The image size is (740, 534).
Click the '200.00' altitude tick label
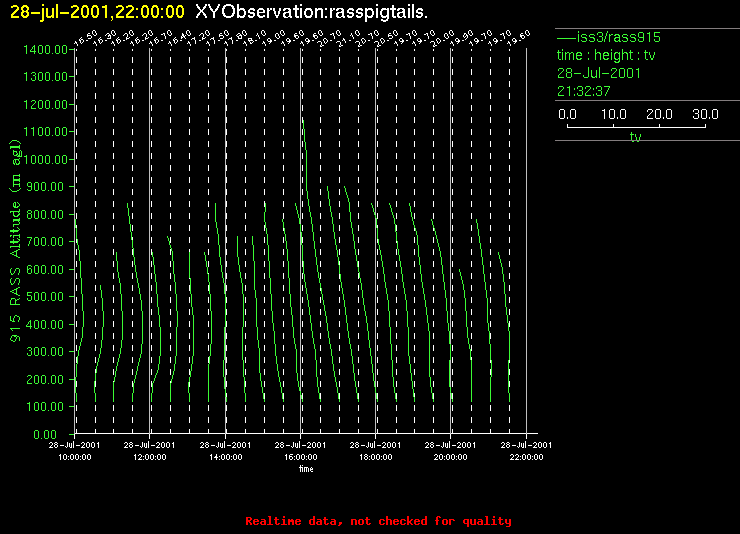(x=45, y=379)
